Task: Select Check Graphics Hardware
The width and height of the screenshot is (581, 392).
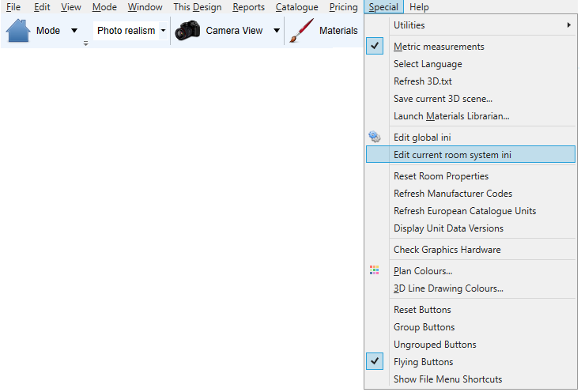Action: pos(447,250)
